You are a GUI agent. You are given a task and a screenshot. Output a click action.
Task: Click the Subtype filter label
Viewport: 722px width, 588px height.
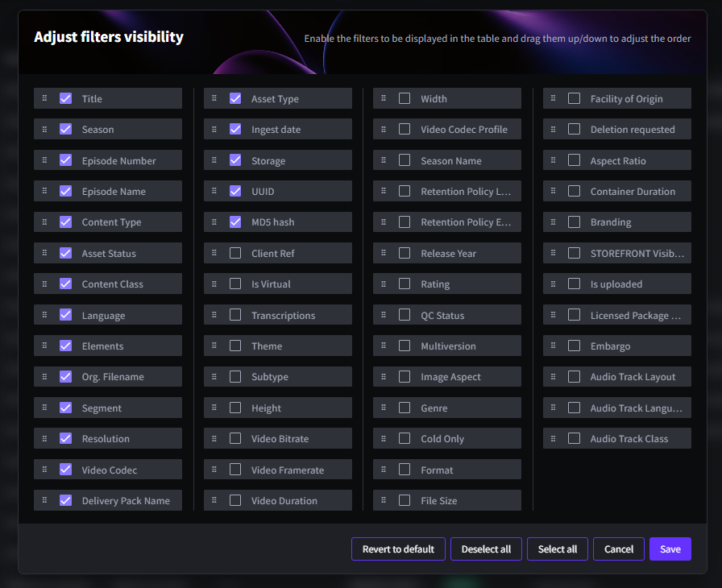pyautogui.click(x=270, y=377)
